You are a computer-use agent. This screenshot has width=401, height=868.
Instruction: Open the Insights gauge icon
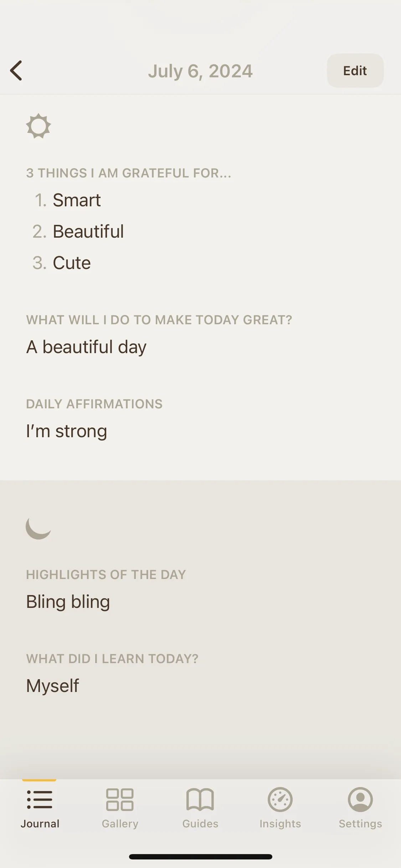pos(280,800)
